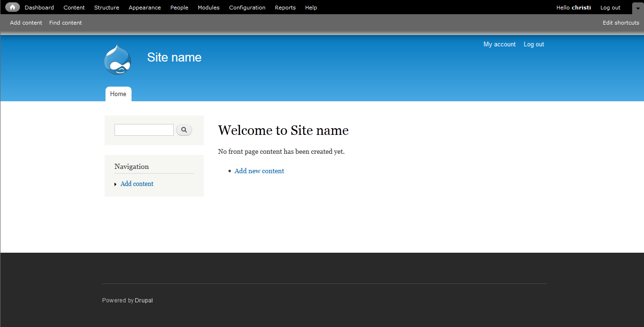
Task: Open Configuration in the admin toolbar
Action: click(x=247, y=8)
